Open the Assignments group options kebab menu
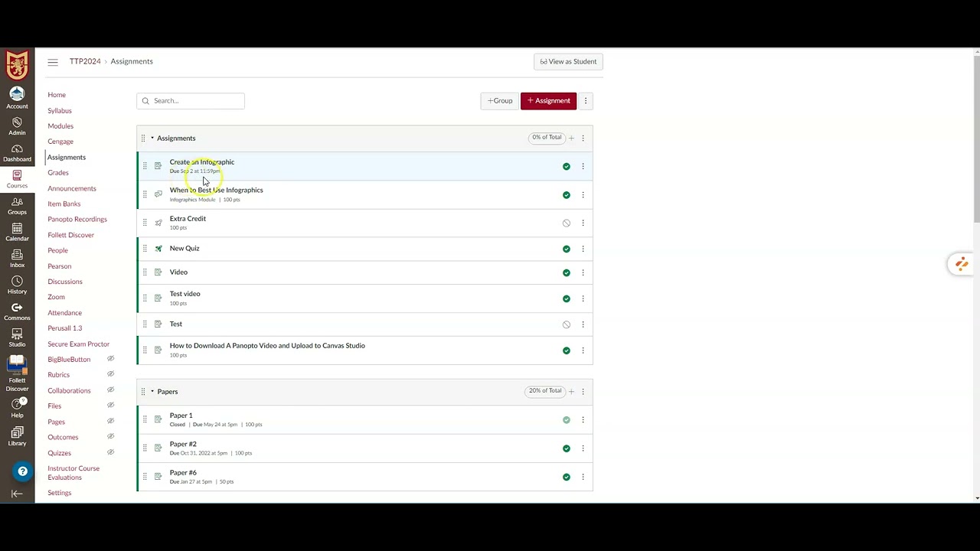Viewport: 980px width, 551px height. pyautogui.click(x=583, y=139)
